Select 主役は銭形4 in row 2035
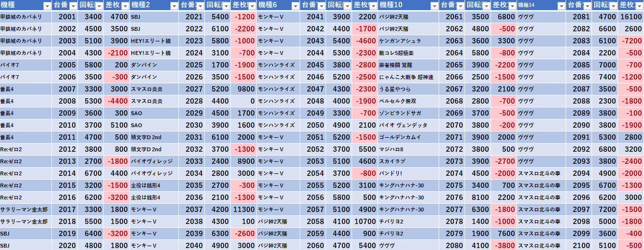 (x=154, y=185)
